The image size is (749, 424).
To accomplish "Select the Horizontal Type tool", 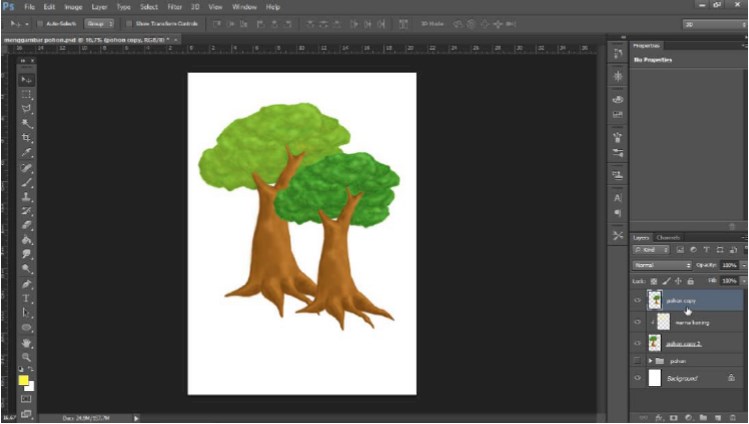I will (27, 299).
